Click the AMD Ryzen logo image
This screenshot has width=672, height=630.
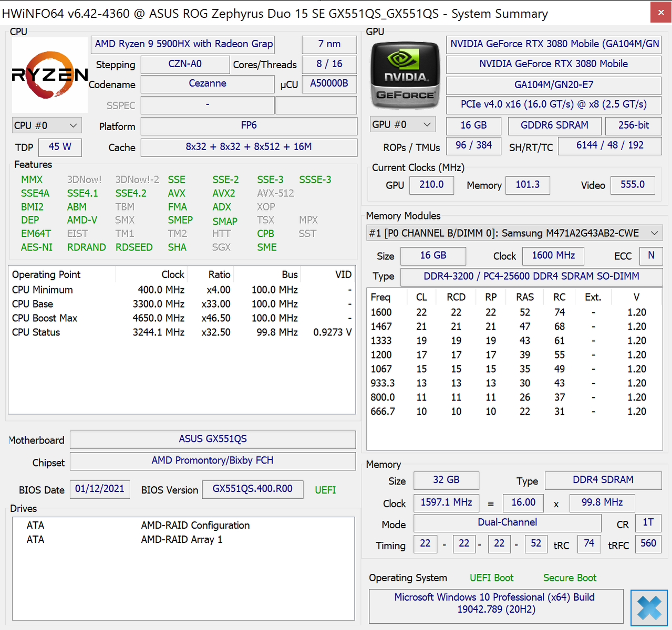pyautogui.click(x=50, y=75)
